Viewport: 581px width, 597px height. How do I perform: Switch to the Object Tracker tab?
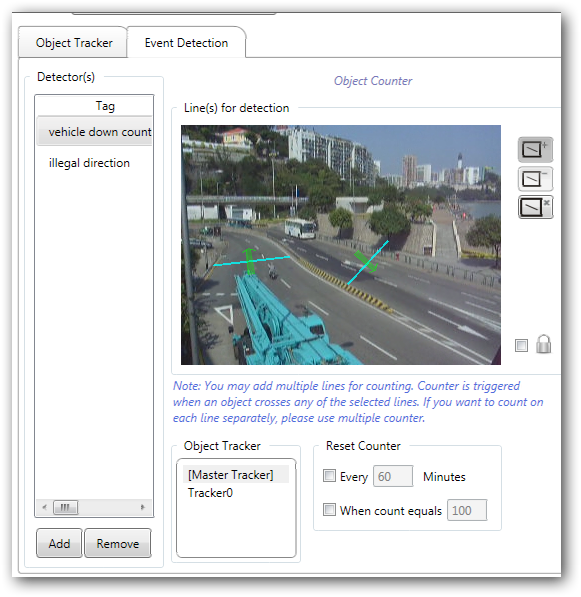pyautogui.click(x=74, y=43)
